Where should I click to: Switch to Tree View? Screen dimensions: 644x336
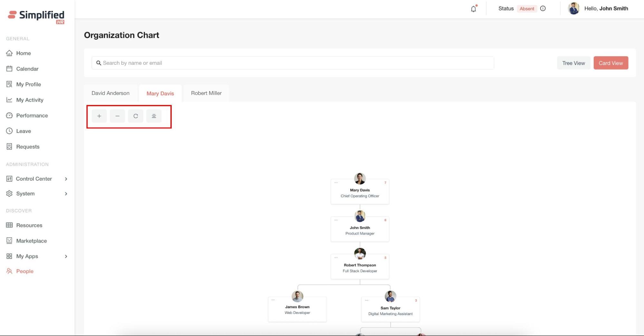click(573, 63)
